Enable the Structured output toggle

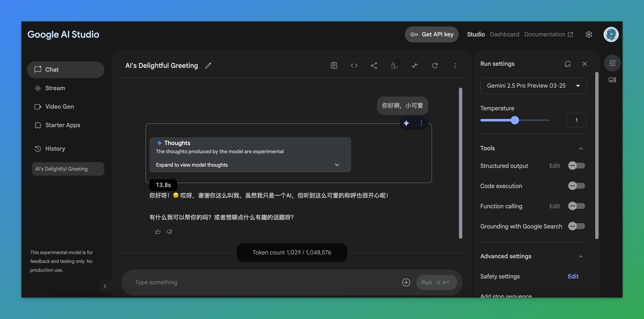pyautogui.click(x=576, y=166)
